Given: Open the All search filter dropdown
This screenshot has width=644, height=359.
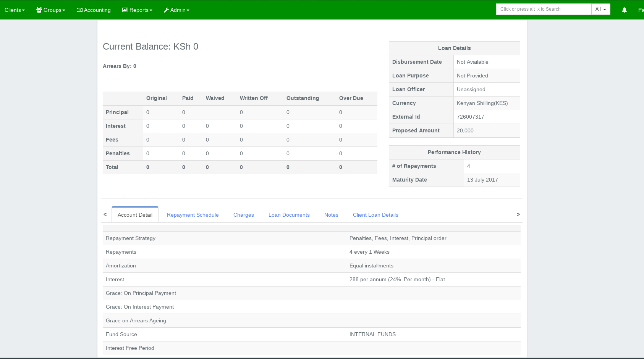Looking at the screenshot, I should (x=600, y=9).
